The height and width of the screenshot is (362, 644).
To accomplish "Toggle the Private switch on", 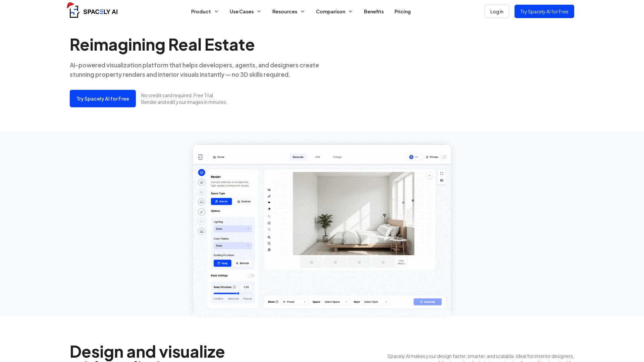I will point(443,157).
